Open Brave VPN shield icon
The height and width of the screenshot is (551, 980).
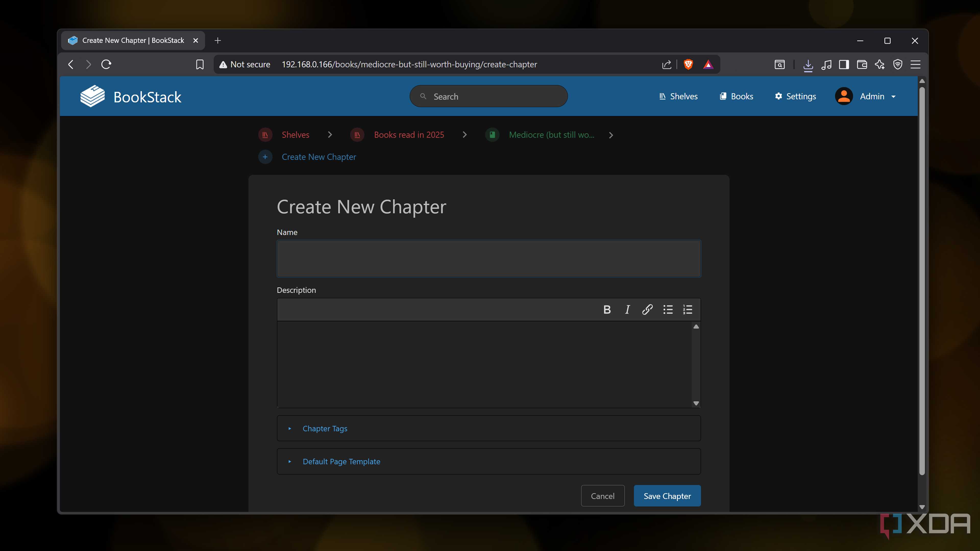point(898,64)
